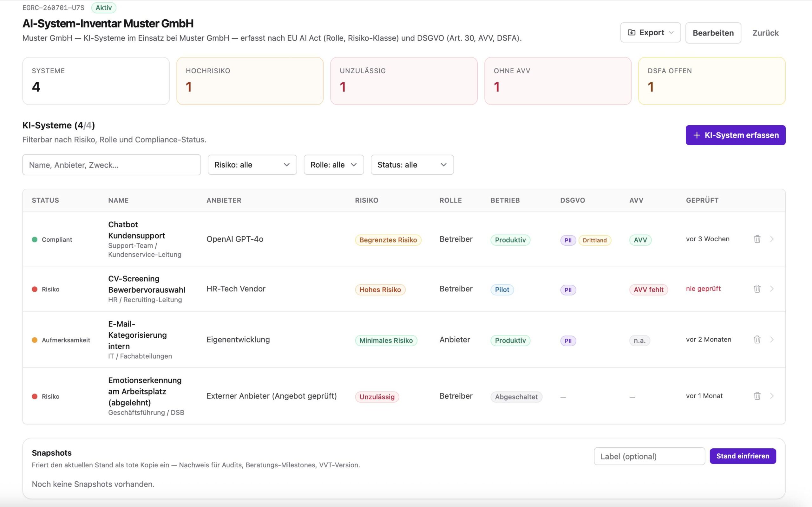This screenshot has width=812, height=507.
Task: Click Stand einfrieren button
Action: pyautogui.click(x=743, y=456)
